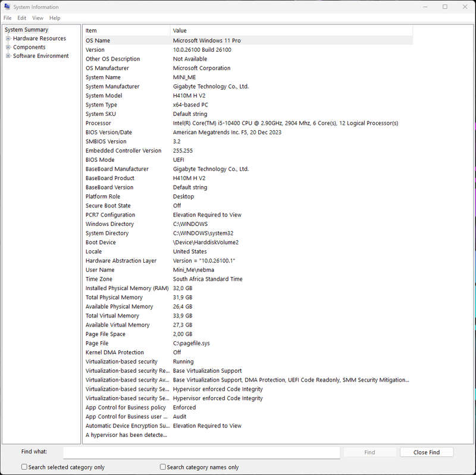Screen dimensions: 476x475
Task: Maximize the System Information window
Action: click(445, 7)
